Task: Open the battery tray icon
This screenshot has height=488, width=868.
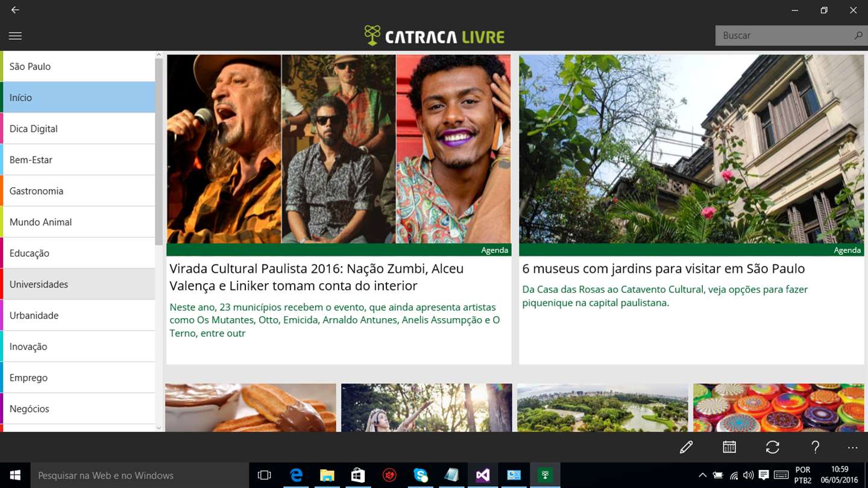Action: pos(718,475)
